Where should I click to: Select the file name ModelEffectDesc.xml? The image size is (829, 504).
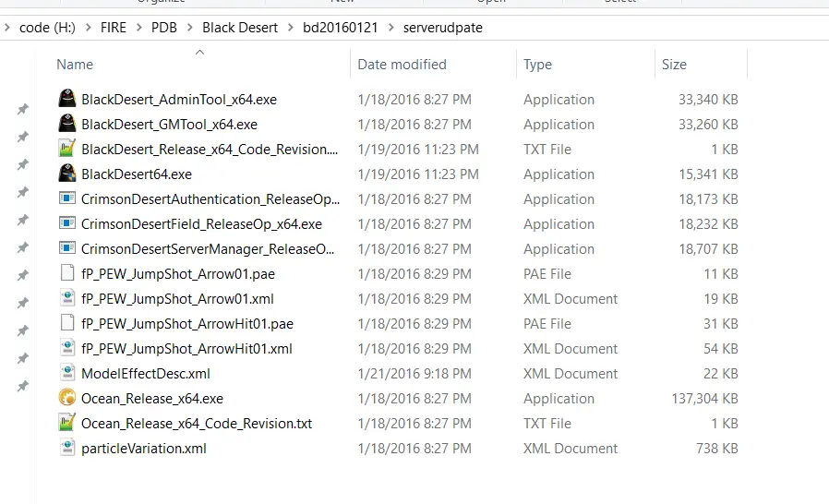coord(145,373)
